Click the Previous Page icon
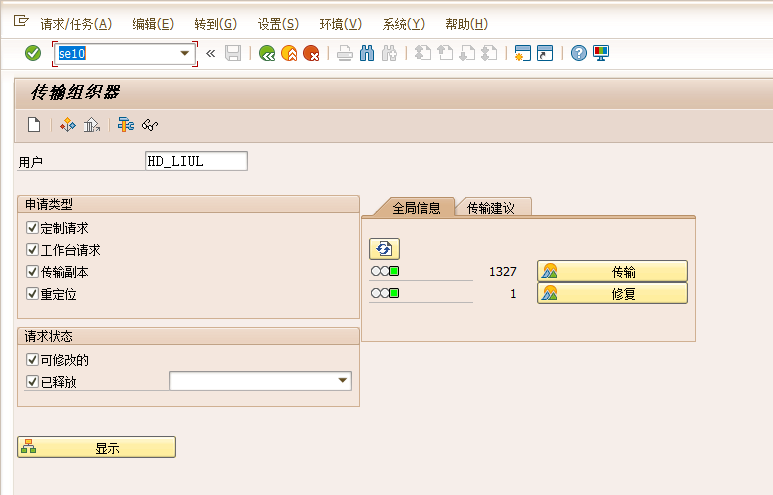This screenshot has width=773, height=495. (x=445, y=53)
